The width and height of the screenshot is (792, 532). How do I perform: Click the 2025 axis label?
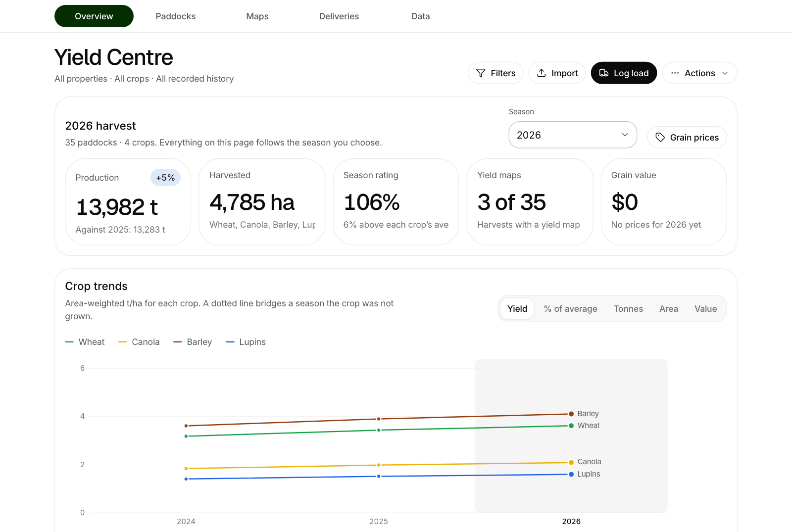coord(379,522)
